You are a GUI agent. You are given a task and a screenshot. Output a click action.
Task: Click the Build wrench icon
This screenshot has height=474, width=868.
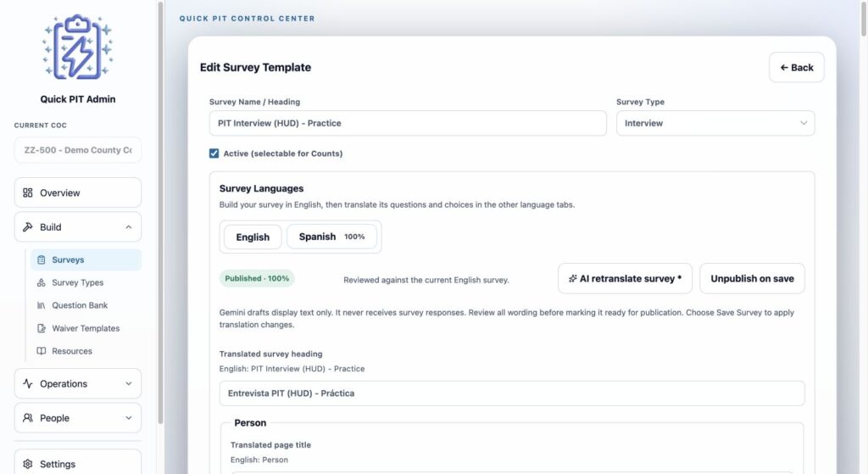click(x=28, y=227)
